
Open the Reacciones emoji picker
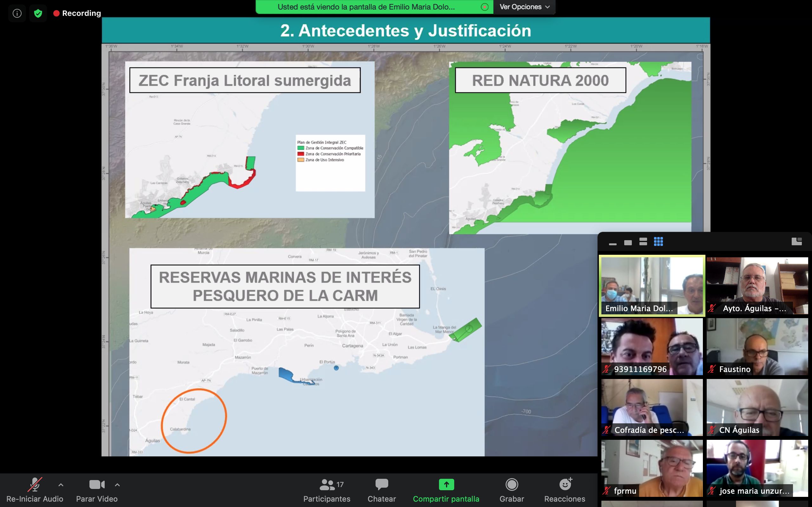[565, 490]
